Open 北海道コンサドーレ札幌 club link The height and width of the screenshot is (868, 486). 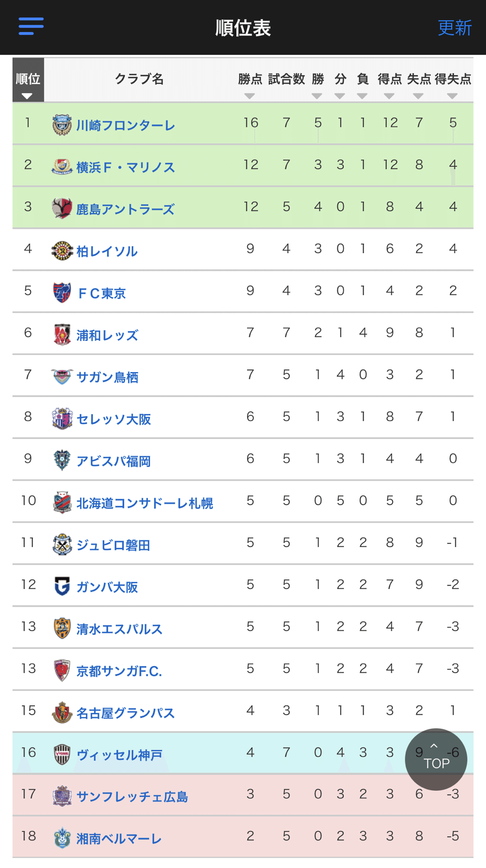(145, 503)
